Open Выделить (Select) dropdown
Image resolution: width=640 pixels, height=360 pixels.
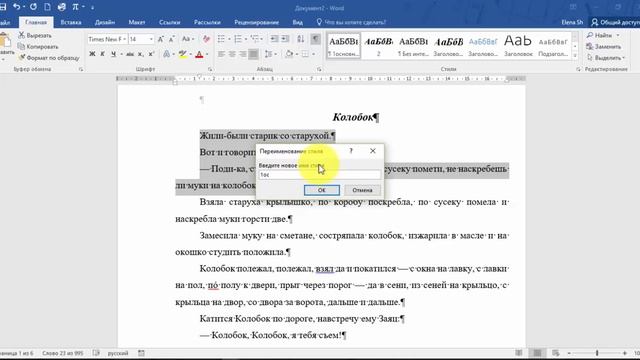tap(606, 58)
